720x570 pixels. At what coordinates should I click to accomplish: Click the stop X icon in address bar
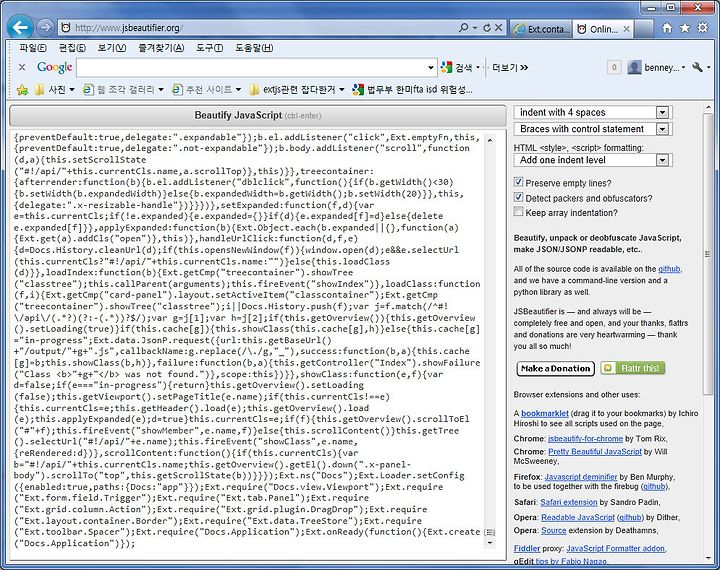[498, 28]
